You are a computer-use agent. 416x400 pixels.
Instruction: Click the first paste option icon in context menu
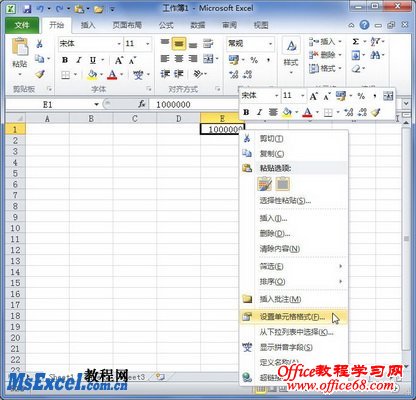coord(265,184)
